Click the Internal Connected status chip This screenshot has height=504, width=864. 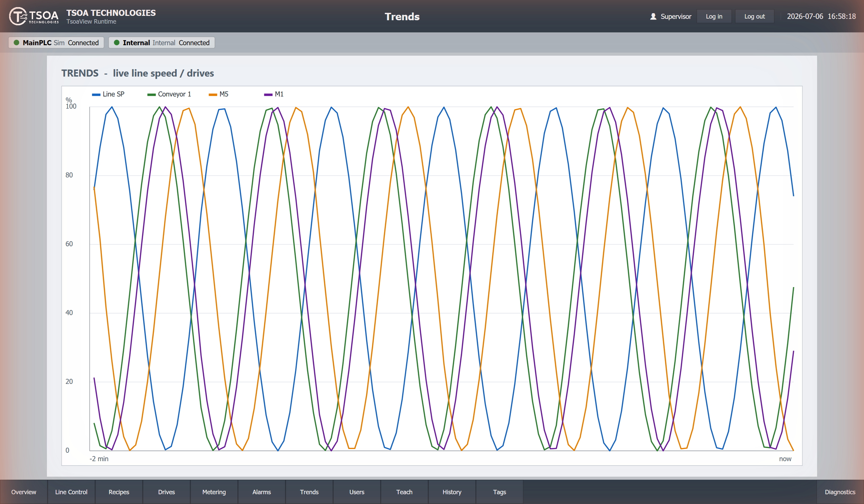coord(162,43)
